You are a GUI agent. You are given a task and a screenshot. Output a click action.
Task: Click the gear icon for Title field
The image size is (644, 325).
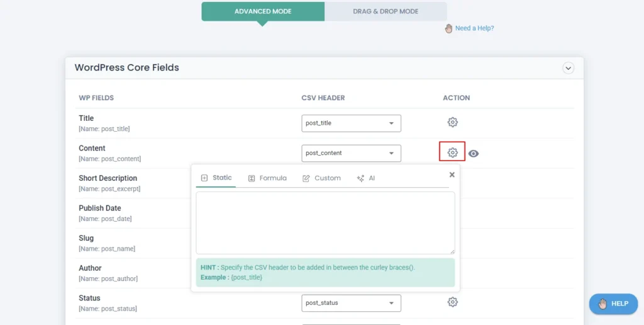click(452, 122)
